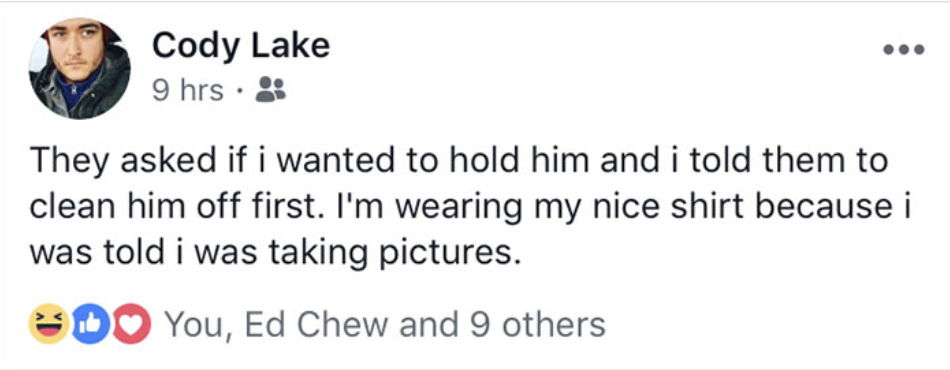Click the post line starting "They asked if"
This screenshot has width=950, height=370.
tap(459, 161)
